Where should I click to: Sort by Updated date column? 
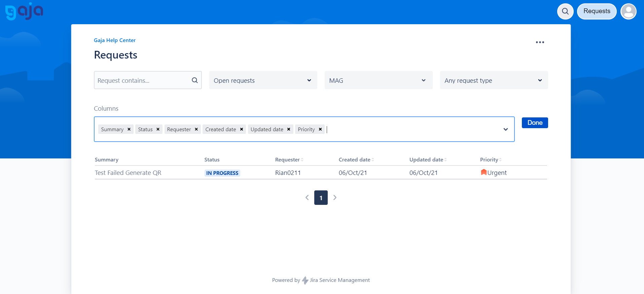click(428, 160)
